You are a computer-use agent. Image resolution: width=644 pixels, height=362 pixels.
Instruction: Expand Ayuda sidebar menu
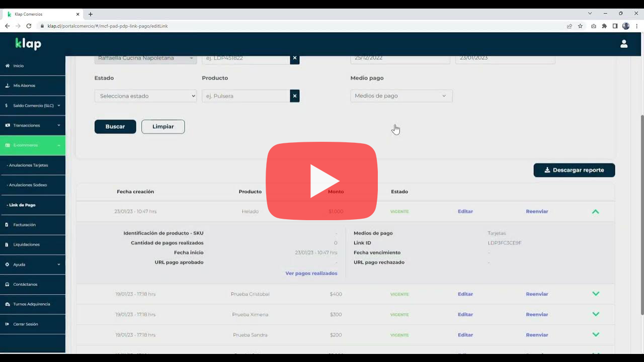click(x=33, y=264)
